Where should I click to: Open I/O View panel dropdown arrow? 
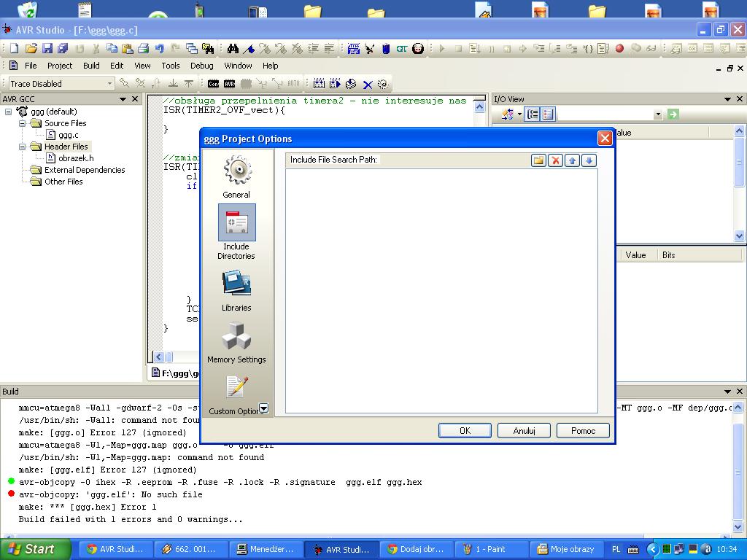pyautogui.click(x=727, y=99)
